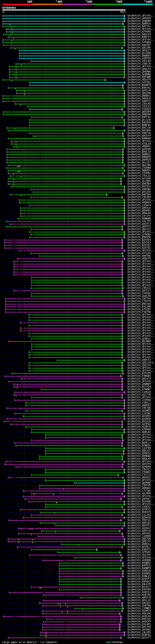Select hit label UniRef100_Q9Z1T6-1
This screenshot has width=155, height=644.
pyautogui.click(x=140, y=363)
